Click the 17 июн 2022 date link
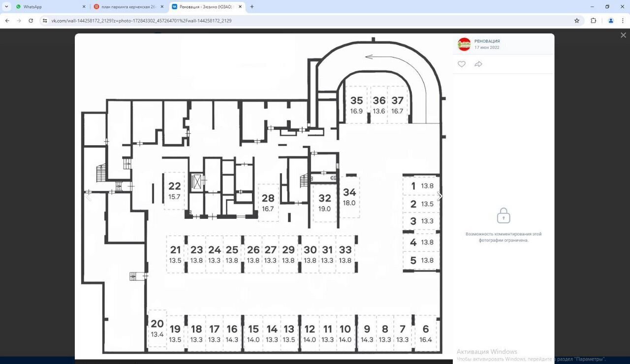The height and width of the screenshot is (364, 630). pos(487,48)
